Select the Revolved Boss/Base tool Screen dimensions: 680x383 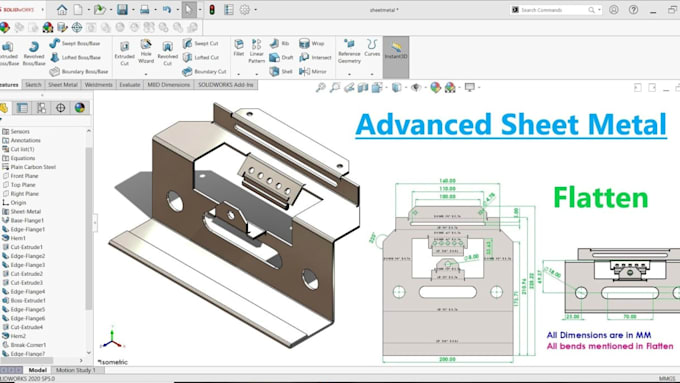[34, 53]
